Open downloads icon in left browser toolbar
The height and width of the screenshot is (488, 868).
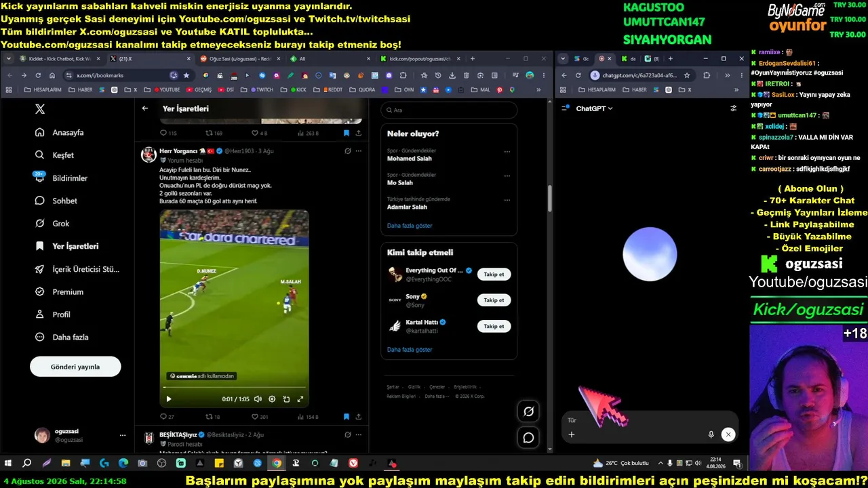tap(452, 75)
